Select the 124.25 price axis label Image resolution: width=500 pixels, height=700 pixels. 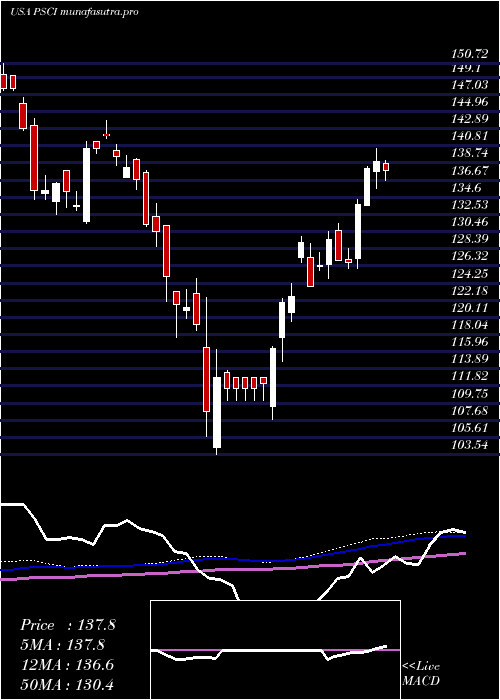point(469,273)
